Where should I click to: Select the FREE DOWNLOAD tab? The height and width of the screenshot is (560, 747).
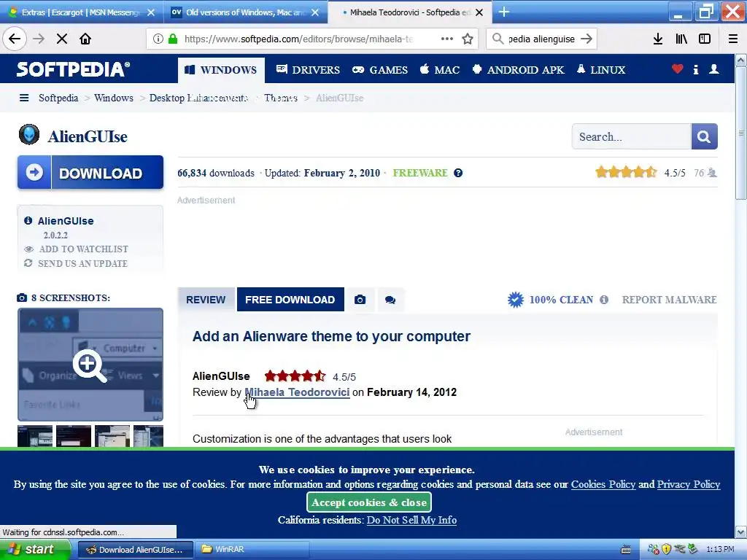point(290,300)
